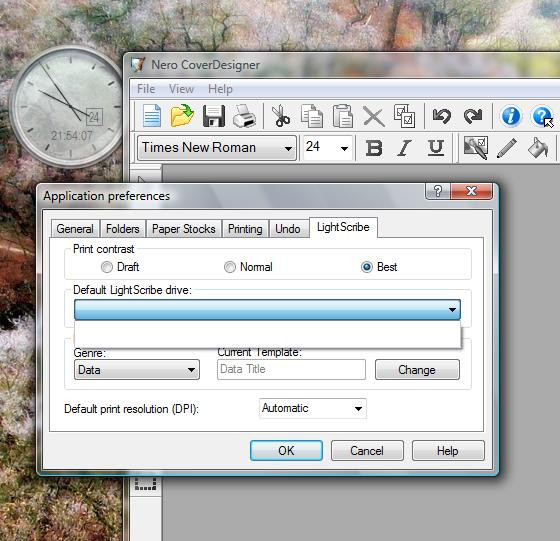Click the Cancel button
Screen dimensions: 560x541
367,451
